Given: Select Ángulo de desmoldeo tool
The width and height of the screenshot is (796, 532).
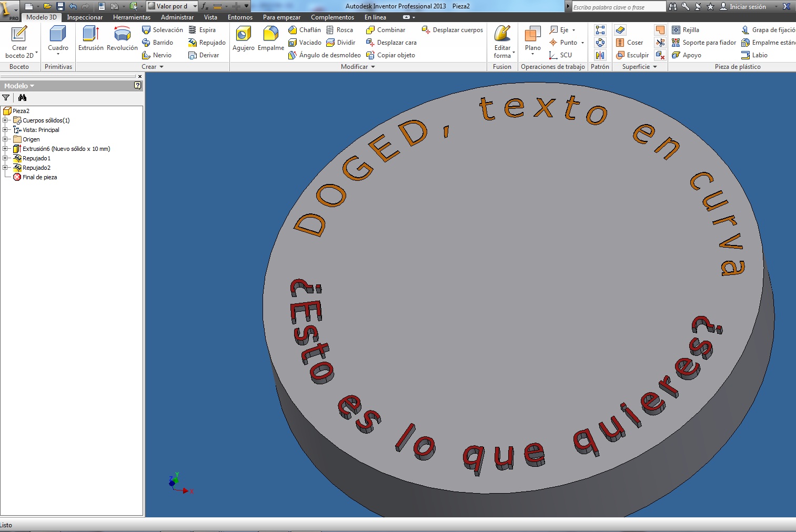Looking at the screenshot, I should click(325, 55).
